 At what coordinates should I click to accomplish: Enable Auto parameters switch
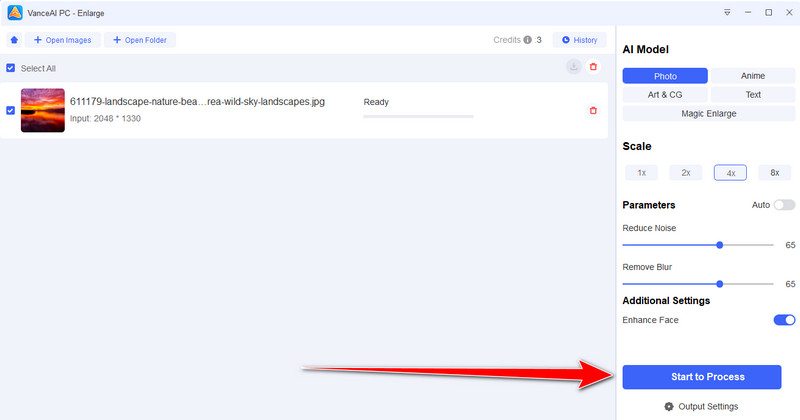click(x=784, y=205)
